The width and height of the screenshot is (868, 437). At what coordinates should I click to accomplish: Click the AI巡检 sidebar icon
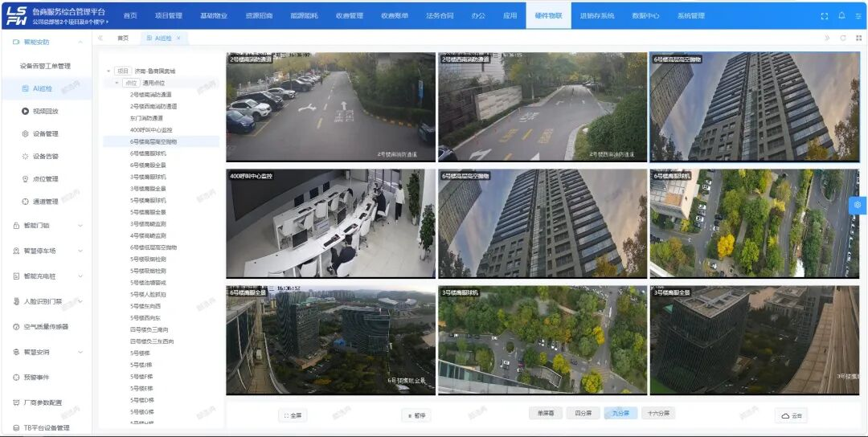click(25, 88)
